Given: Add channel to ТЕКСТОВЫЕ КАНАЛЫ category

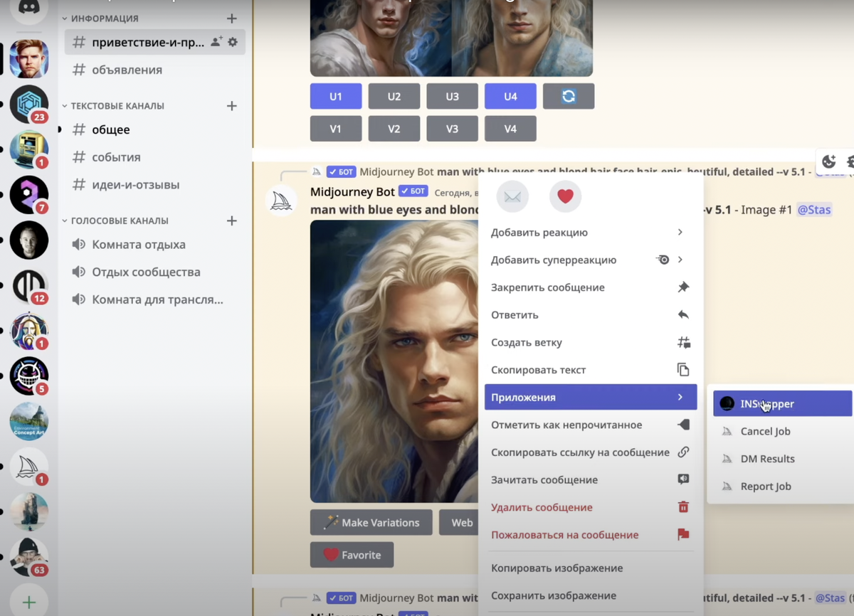Looking at the screenshot, I should [231, 106].
